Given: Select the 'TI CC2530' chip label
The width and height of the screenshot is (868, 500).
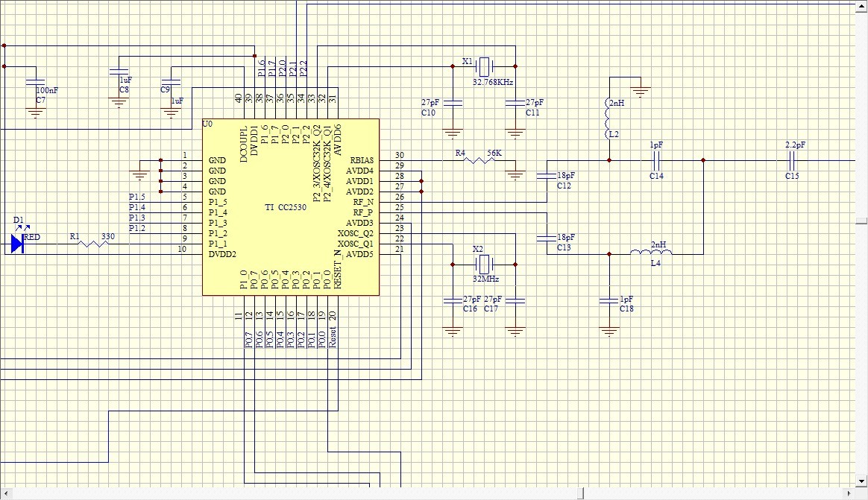Looking at the screenshot, I should (285, 207).
